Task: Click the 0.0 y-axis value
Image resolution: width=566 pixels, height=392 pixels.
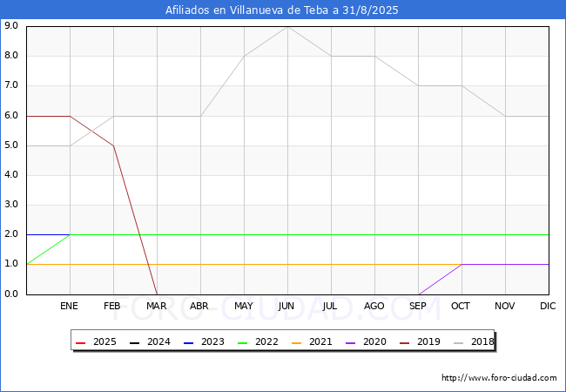Action: click(11, 294)
